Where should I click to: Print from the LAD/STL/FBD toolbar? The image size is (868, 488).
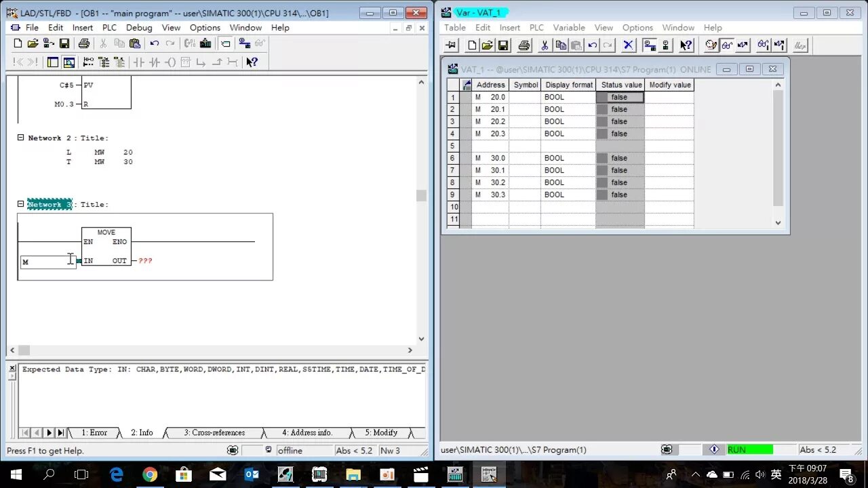84,43
